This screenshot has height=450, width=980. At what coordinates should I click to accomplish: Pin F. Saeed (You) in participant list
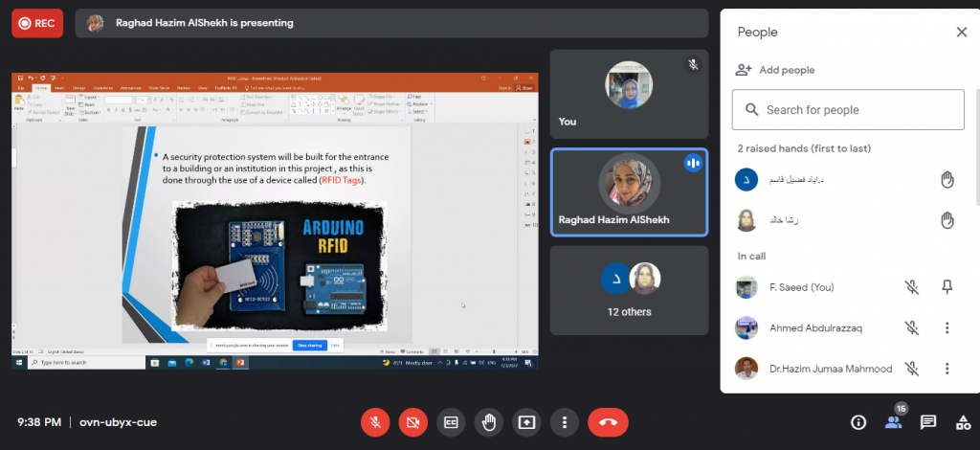947,287
